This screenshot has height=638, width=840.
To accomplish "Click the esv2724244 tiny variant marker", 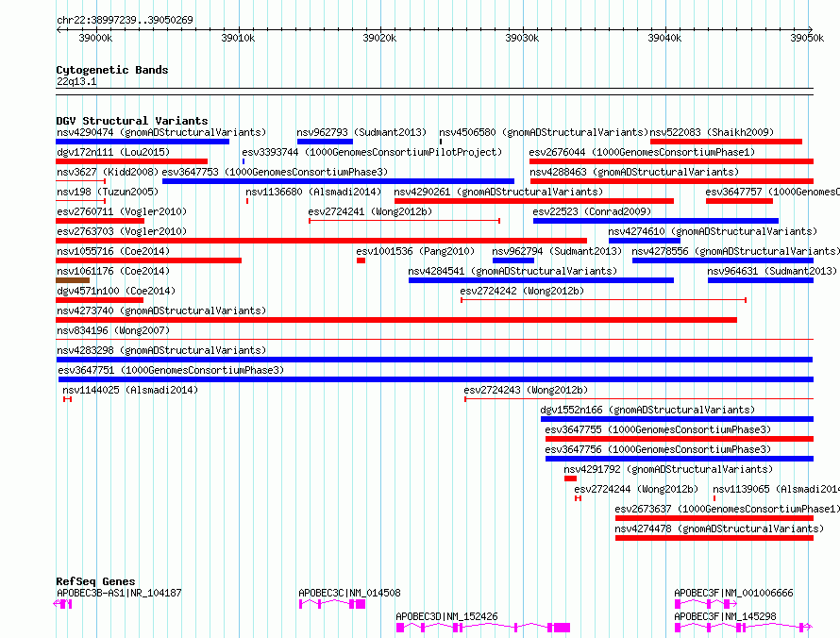I will (578, 498).
